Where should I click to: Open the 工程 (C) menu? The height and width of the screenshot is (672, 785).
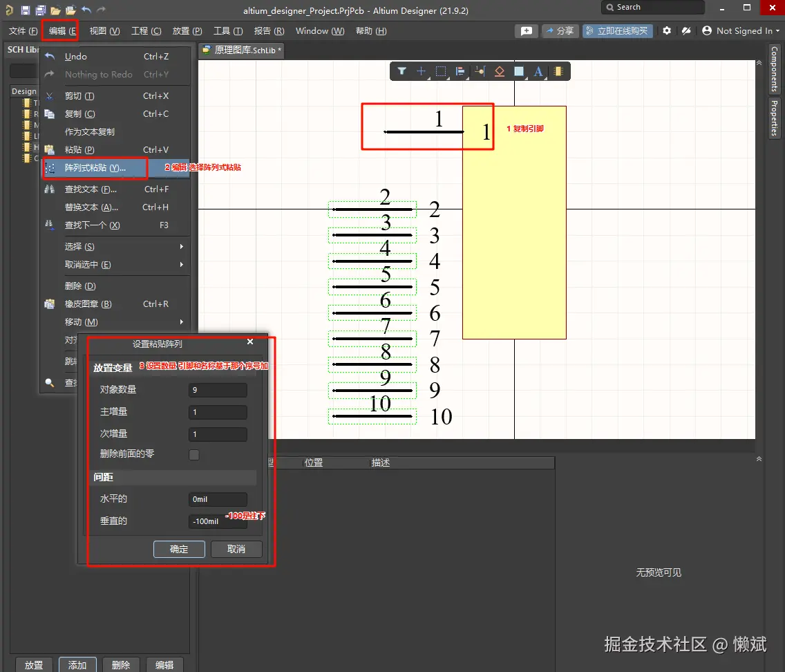tap(146, 31)
